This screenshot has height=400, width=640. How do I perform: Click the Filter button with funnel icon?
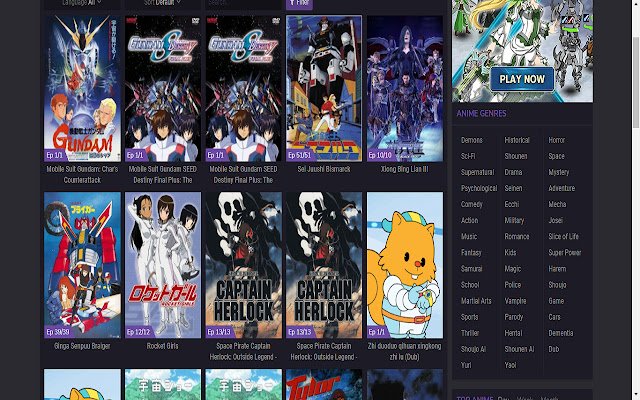pyautogui.click(x=300, y=3)
